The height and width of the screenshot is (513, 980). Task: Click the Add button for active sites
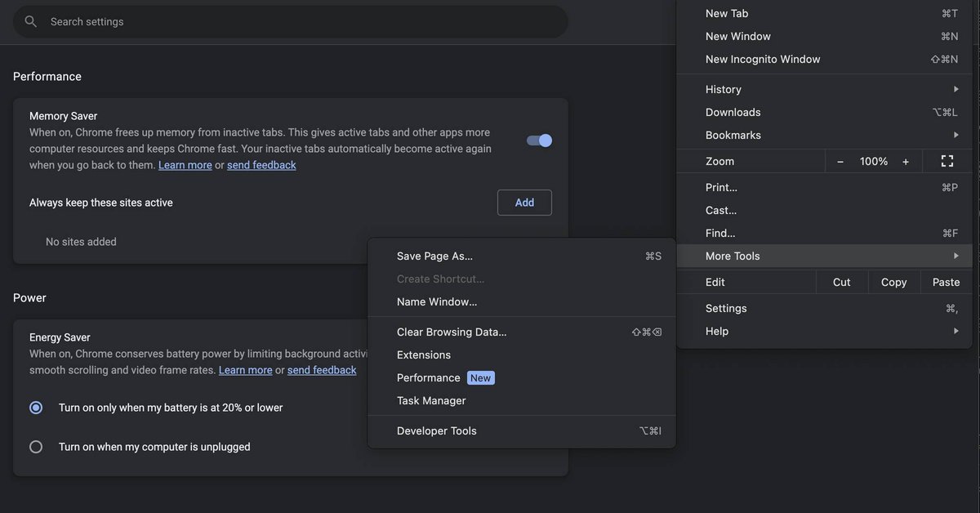tap(524, 202)
